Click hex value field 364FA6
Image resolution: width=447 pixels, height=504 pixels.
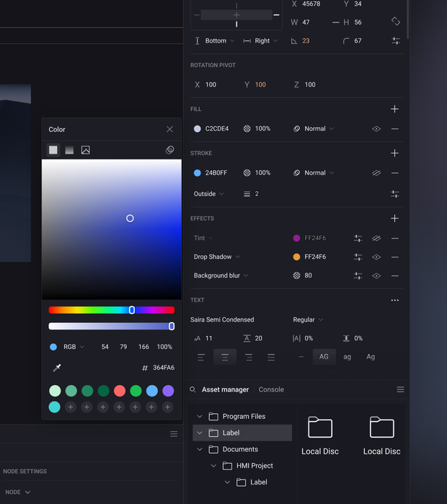(x=164, y=368)
